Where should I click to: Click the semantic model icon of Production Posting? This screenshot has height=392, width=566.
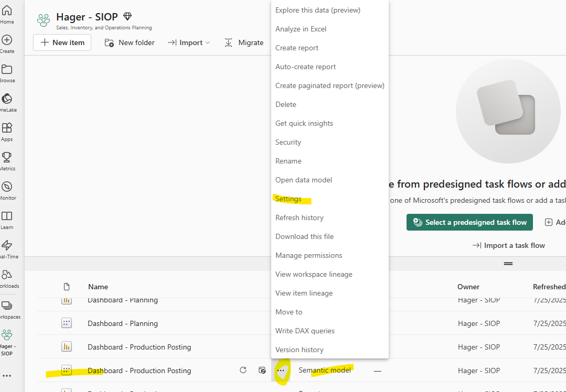67,371
